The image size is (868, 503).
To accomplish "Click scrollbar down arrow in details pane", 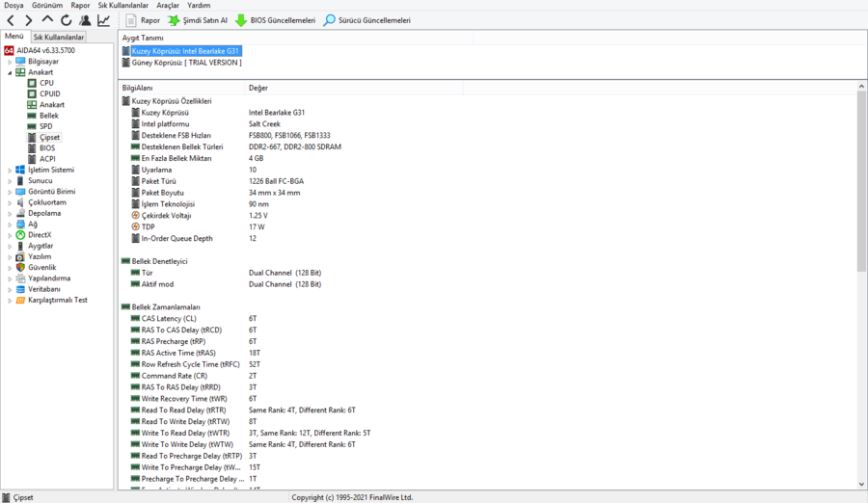I will pyautogui.click(x=861, y=485).
